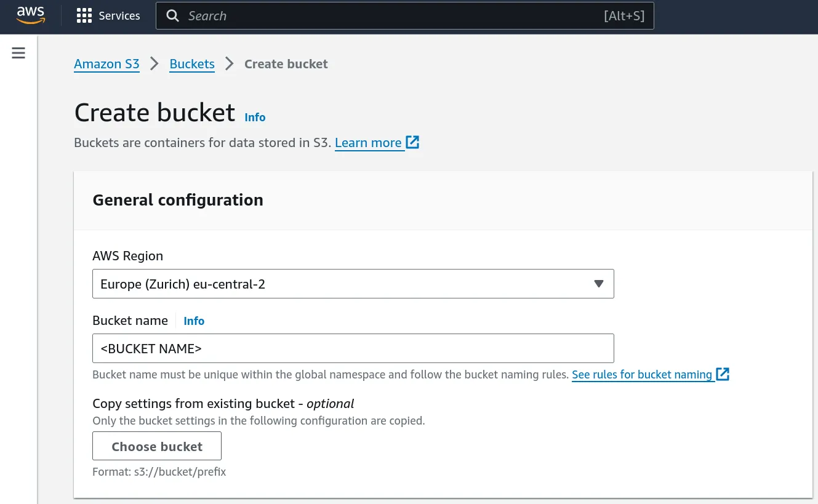Open the hamburger side navigation menu

tap(18, 53)
